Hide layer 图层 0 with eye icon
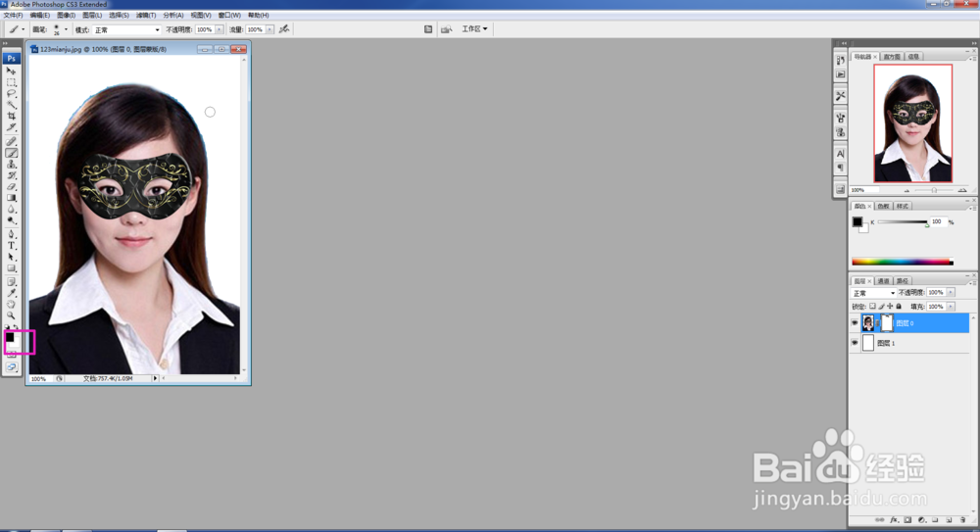The height and width of the screenshot is (532, 980). point(855,323)
